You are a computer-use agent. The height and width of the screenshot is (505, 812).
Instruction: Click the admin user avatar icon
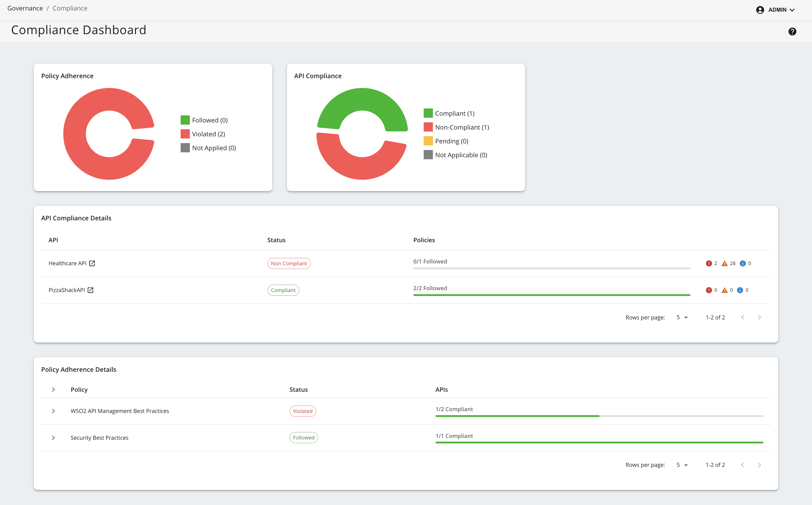(x=760, y=10)
